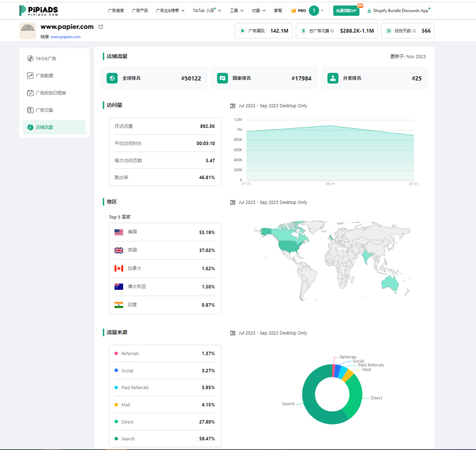Screen dimensions: 476x450
Task: Click 广告文案 text icon in sidebar
Action: pyautogui.click(x=30, y=110)
